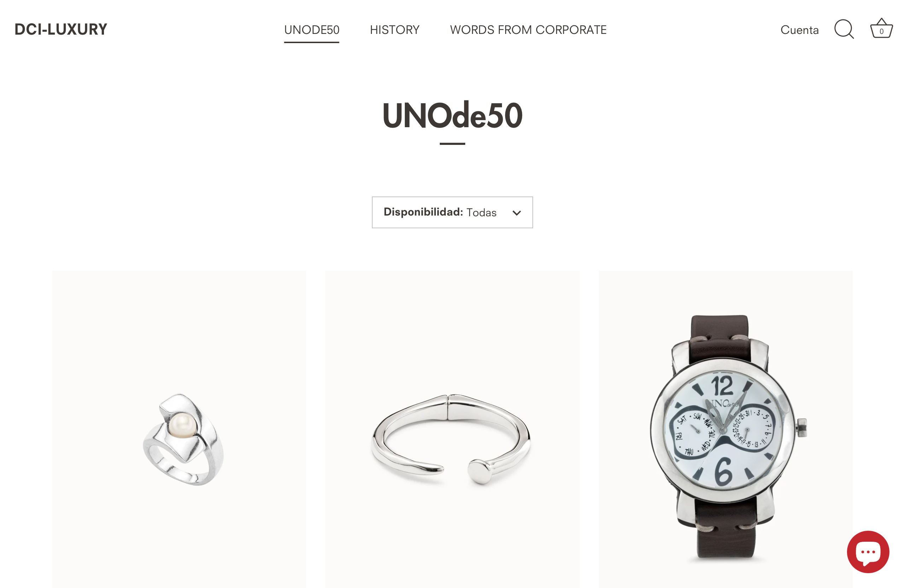Open the shopping basket icon
Viewport: 905px width, 588px height.
coord(881,28)
